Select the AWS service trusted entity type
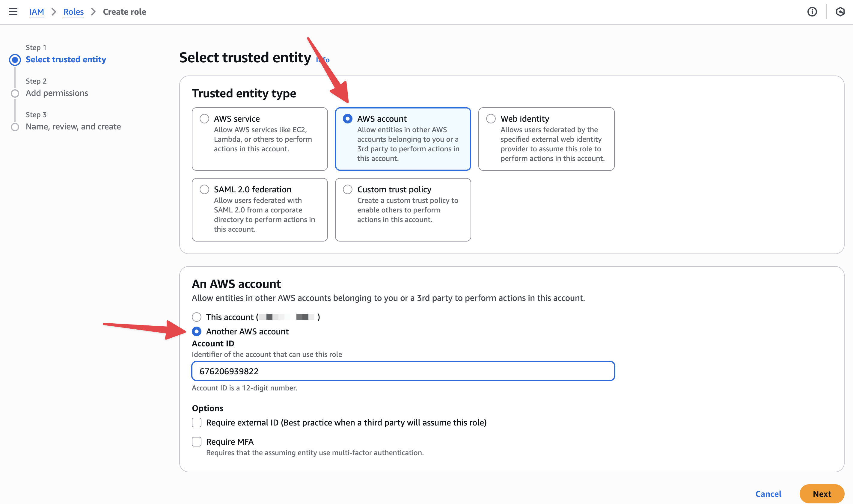 (204, 119)
